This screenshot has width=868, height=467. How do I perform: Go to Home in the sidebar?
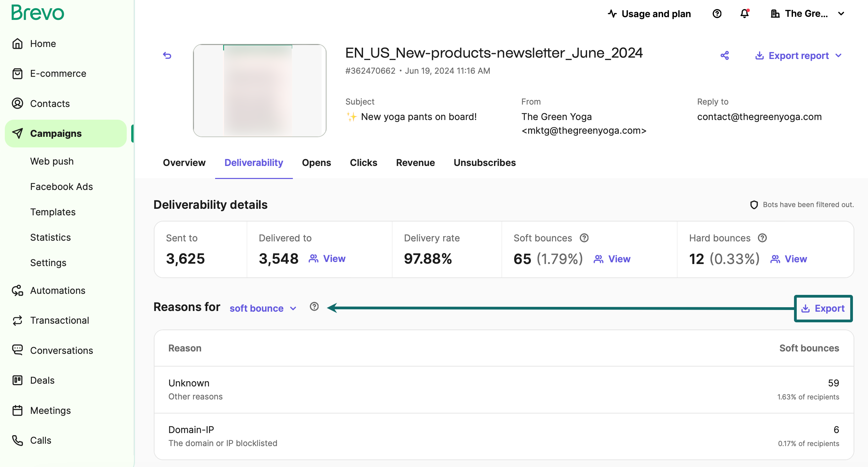(43, 44)
